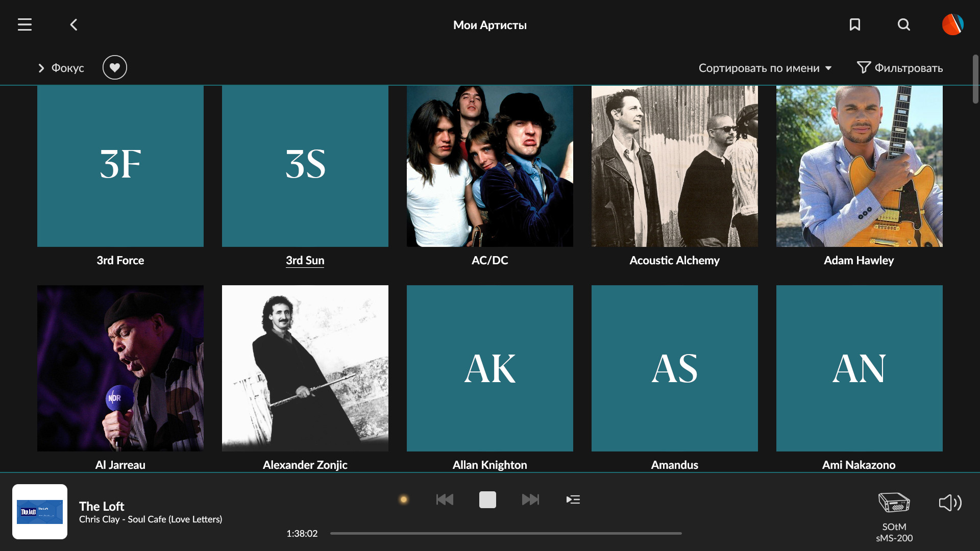Open the Сортировать по имени dropdown
Screen dimensions: 980x551
coord(765,68)
